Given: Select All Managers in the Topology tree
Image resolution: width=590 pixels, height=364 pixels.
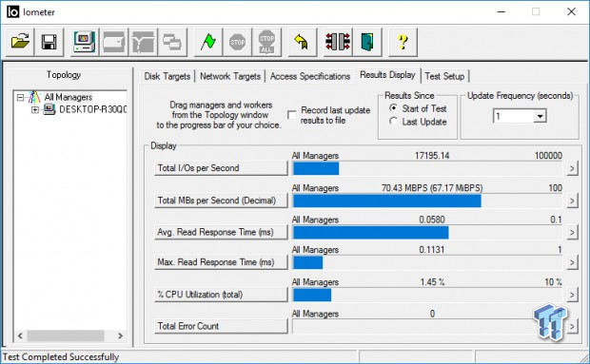Looking at the screenshot, I should point(69,97).
